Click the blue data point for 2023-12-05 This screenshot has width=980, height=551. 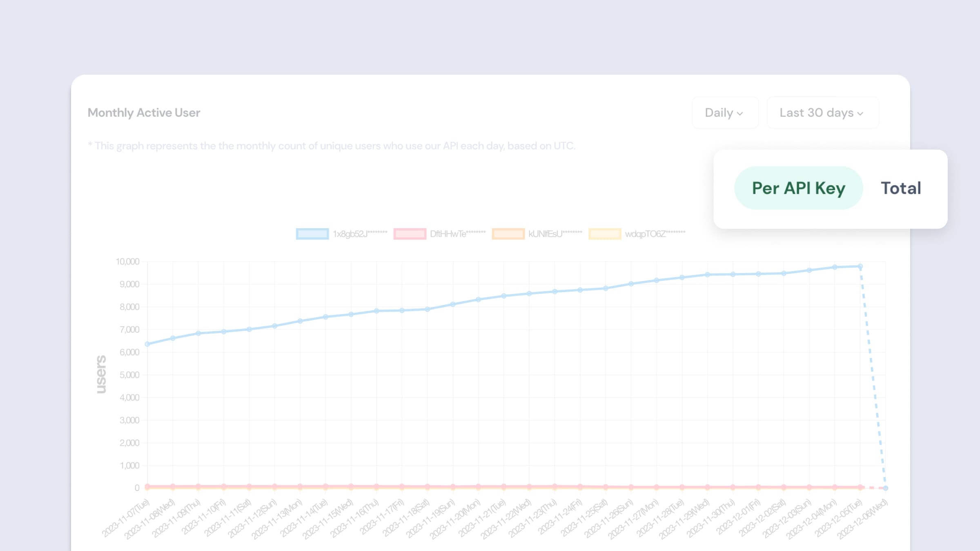(x=860, y=267)
